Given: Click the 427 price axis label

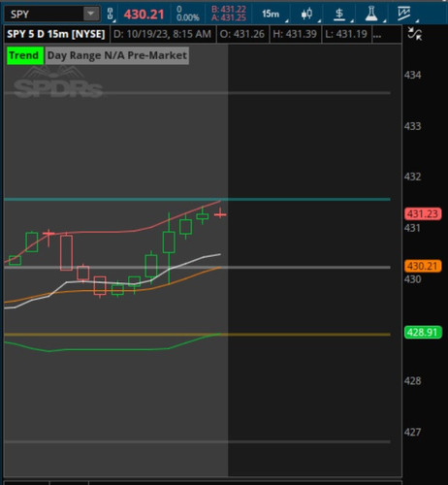Looking at the screenshot, I should [413, 432].
